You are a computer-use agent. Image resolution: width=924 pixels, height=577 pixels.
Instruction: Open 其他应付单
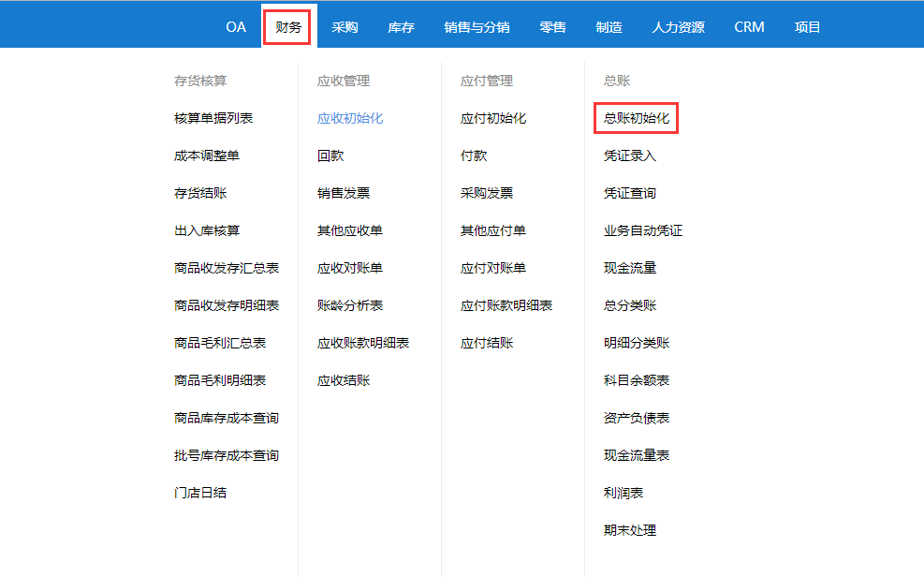(493, 230)
